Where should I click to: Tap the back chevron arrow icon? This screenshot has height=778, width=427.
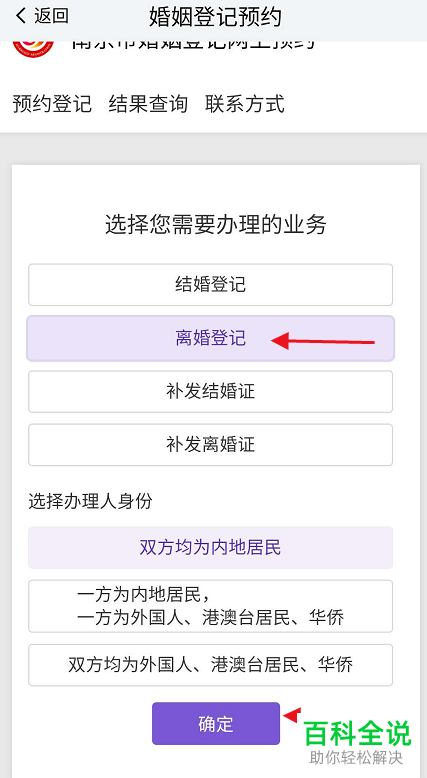pos(20,16)
